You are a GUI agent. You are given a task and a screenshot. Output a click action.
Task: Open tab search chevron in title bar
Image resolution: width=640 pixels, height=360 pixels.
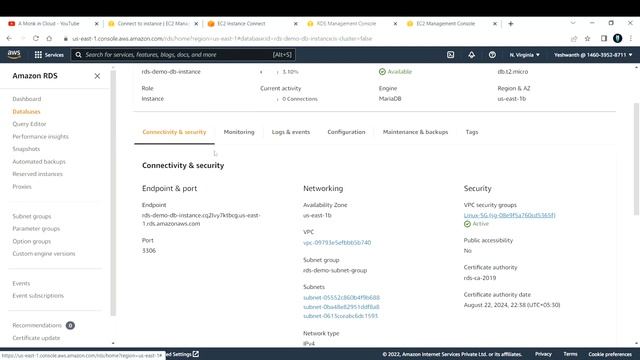[573, 23]
